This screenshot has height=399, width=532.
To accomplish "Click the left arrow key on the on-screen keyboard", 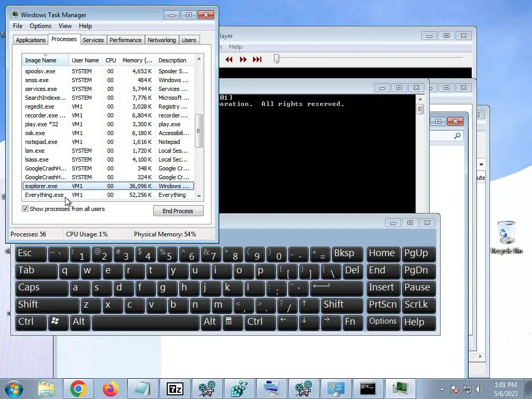I will (x=287, y=322).
